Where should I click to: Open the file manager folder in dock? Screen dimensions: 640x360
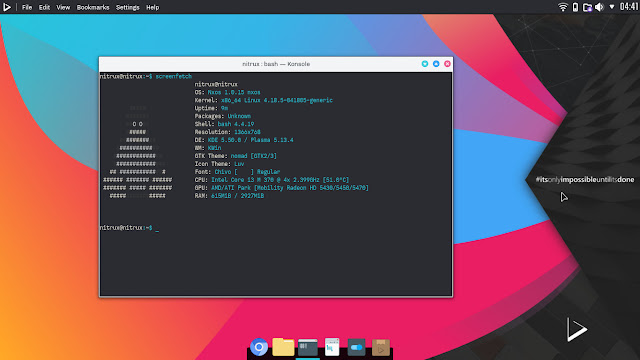(x=283, y=347)
